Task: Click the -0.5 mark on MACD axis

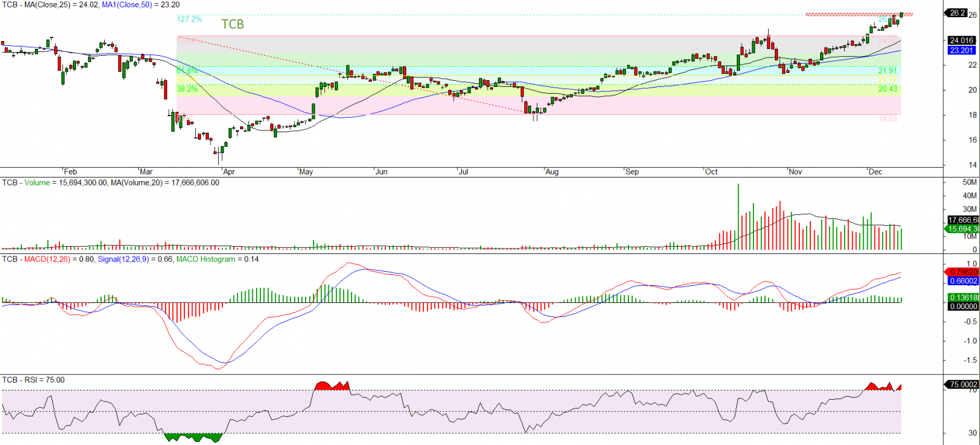Action: click(970, 322)
